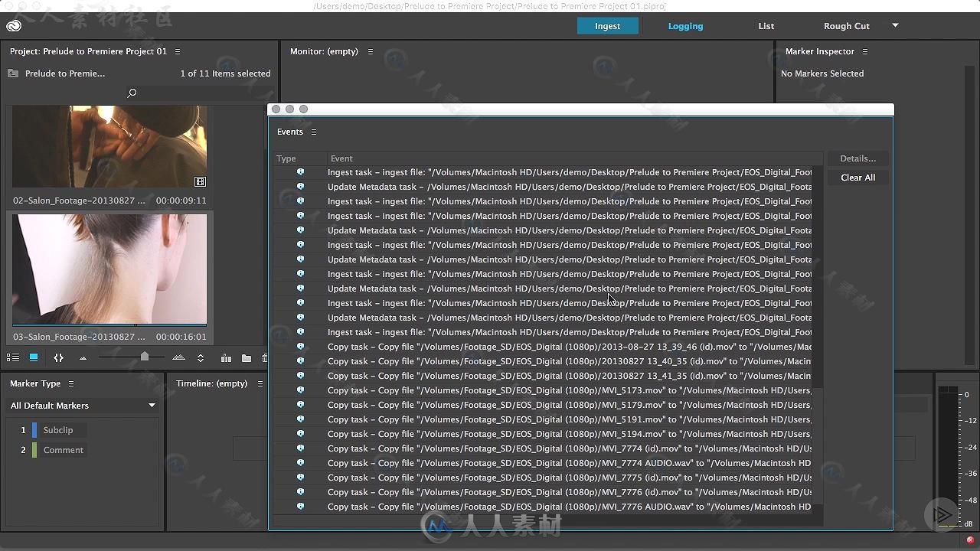The height and width of the screenshot is (551, 980).
Task: Go up one level with the Project panel folder icon
Action: click(13, 73)
